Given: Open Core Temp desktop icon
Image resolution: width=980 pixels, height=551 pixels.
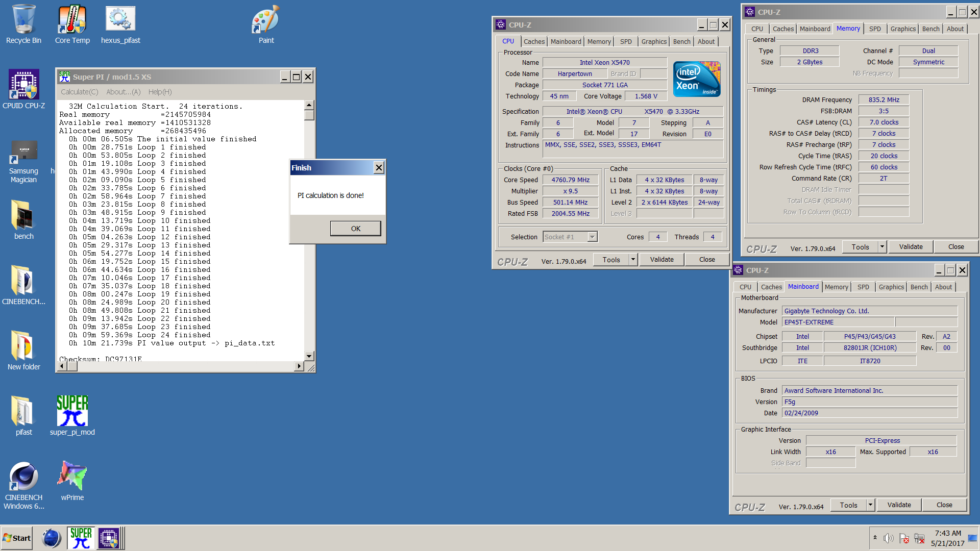Looking at the screenshot, I should [72, 24].
